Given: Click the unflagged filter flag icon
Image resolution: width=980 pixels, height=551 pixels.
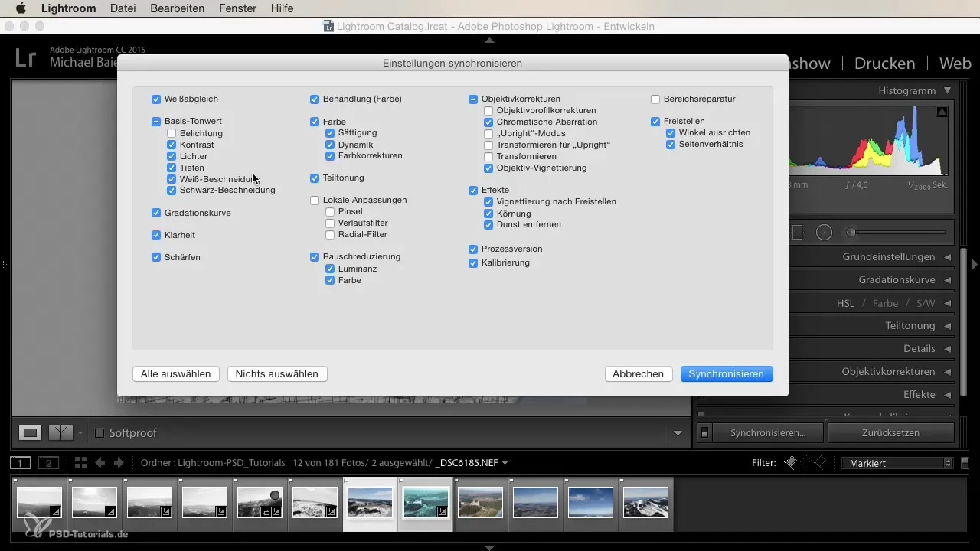Looking at the screenshot, I should (x=805, y=462).
